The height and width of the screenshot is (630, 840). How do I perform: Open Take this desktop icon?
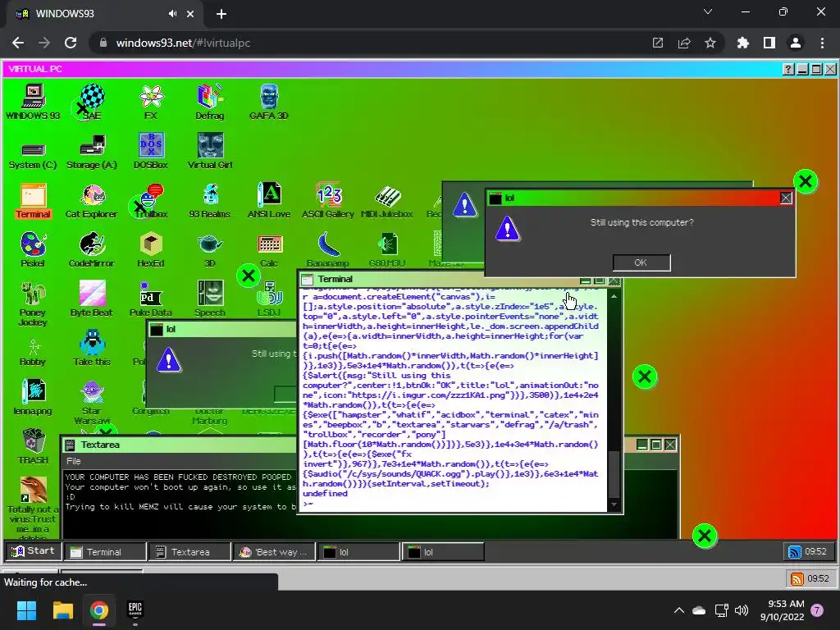point(92,348)
